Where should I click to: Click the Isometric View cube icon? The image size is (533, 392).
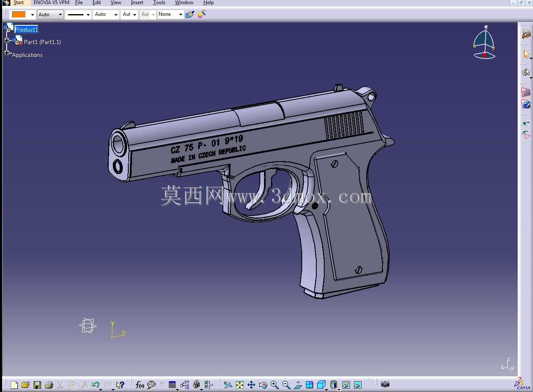pos(321,385)
